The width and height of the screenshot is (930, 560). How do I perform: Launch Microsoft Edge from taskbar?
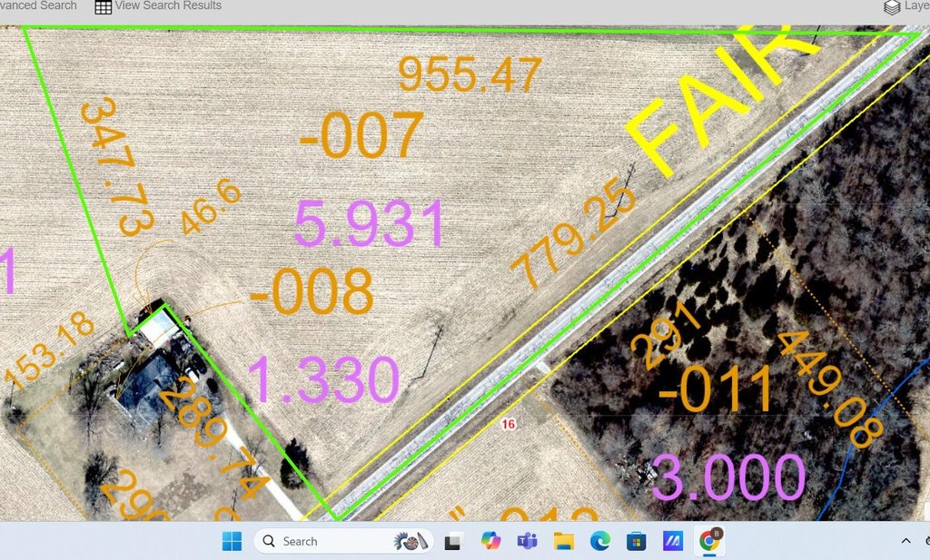tap(599, 542)
